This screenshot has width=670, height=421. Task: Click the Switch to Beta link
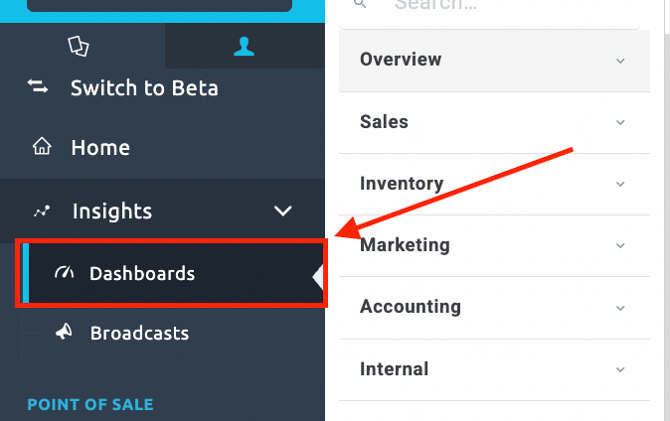click(144, 88)
